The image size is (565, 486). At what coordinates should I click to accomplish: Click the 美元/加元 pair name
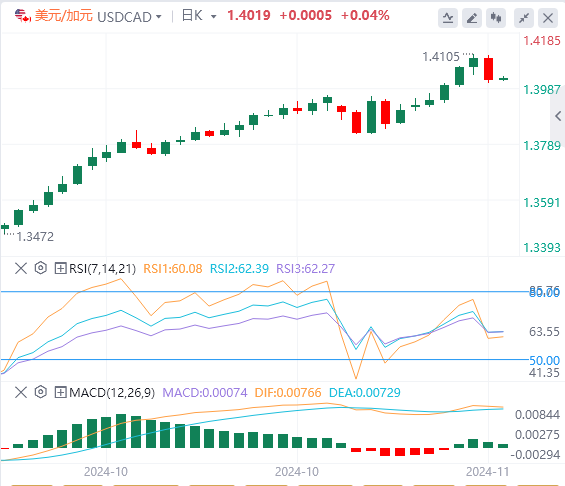[x=64, y=16]
